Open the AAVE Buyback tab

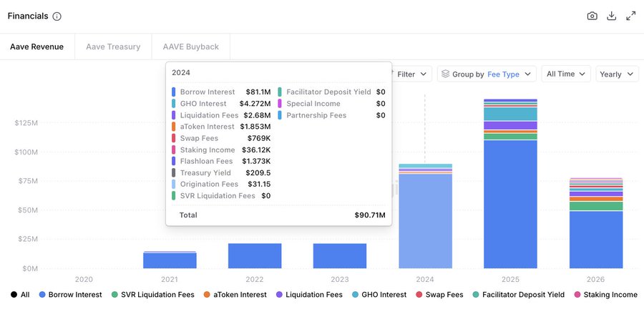(x=190, y=47)
